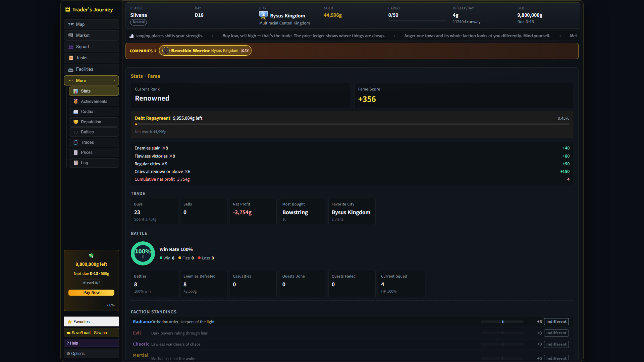Image resolution: width=644 pixels, height=362 pixels.
Task: Click the Battles shield icon
Action: coord(76,132)
